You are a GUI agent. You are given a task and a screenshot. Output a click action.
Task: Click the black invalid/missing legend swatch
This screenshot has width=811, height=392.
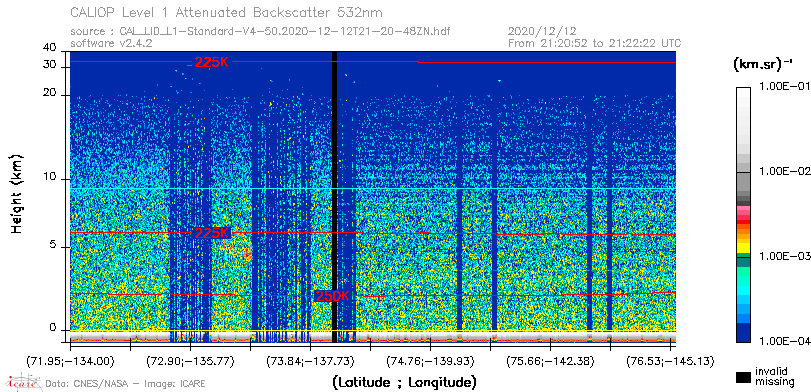(x=744, y=378)
